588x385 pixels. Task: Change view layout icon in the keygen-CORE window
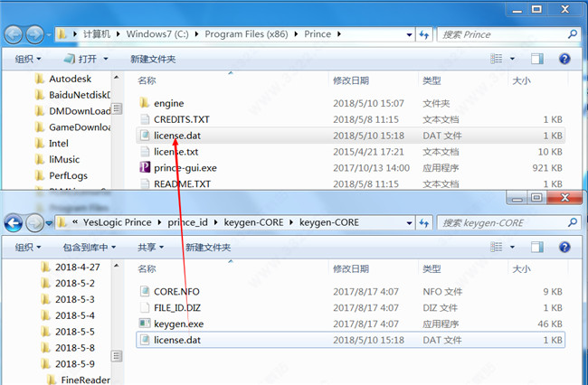point(496,248)
